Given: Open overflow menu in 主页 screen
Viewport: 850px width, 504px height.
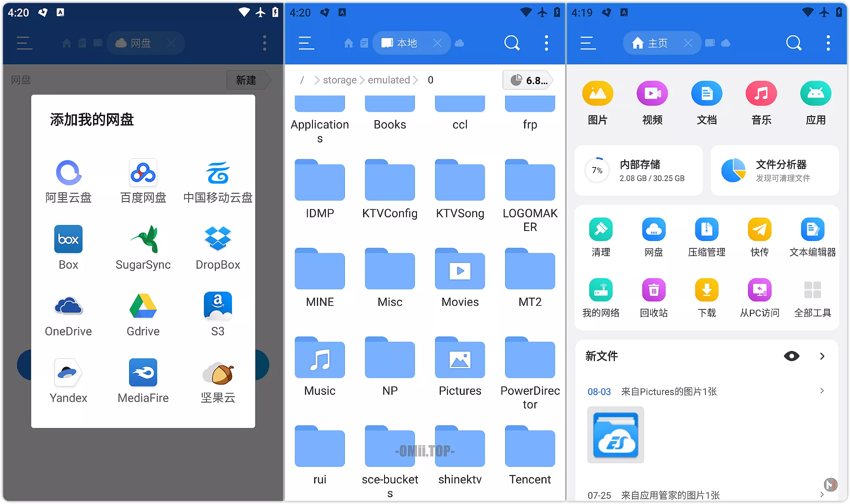Looking at the screenshot, I should (x=828, y=43).
